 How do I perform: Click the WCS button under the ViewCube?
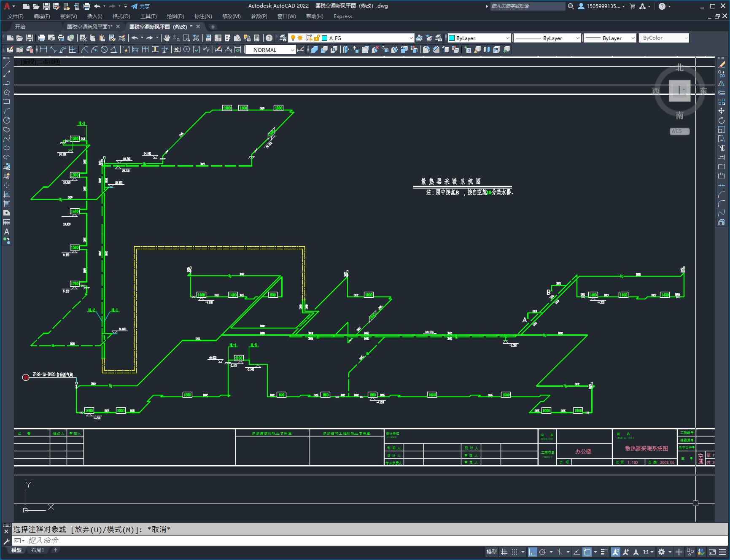[679, 131]
